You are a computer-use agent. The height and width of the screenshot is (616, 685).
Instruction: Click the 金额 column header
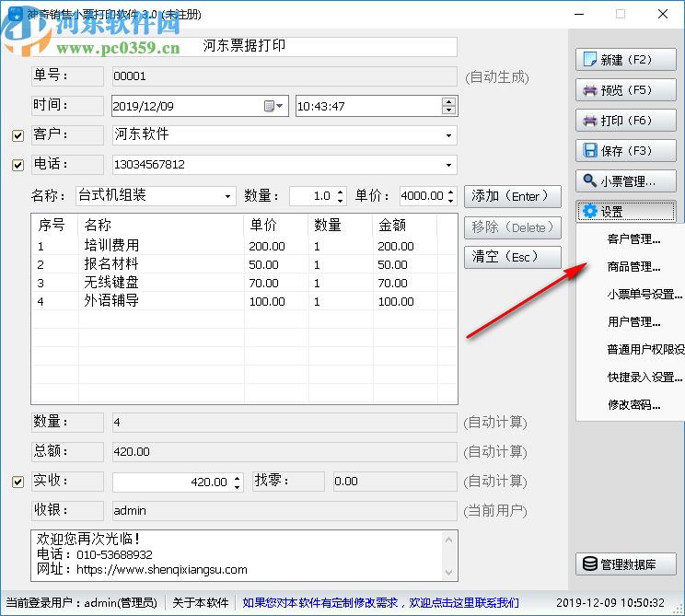pos(405,226)
